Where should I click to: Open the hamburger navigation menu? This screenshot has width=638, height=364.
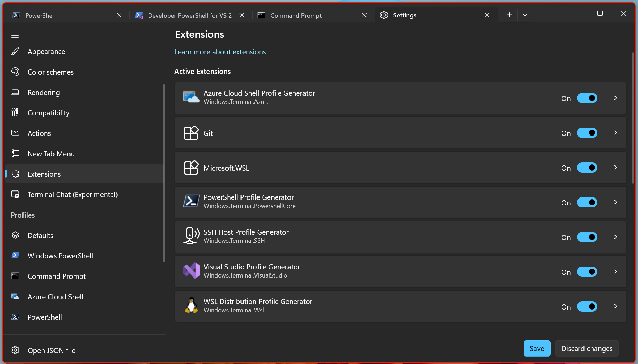(x=15, y=35)
